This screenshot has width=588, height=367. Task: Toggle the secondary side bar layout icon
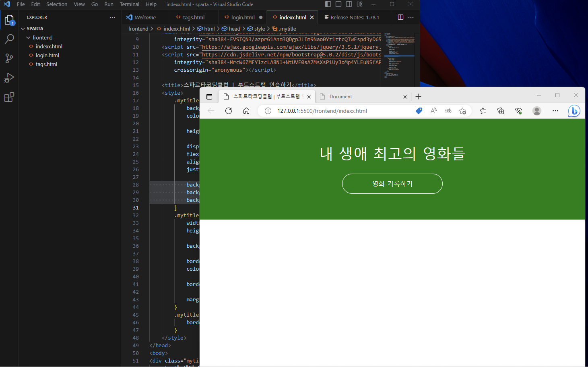point(349,4)
